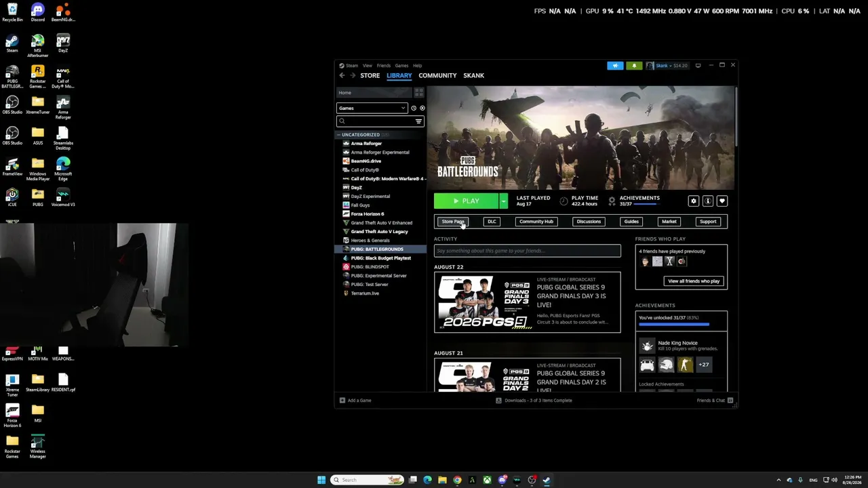
Task: Open the Steam menu
Action: coord(352,66)
